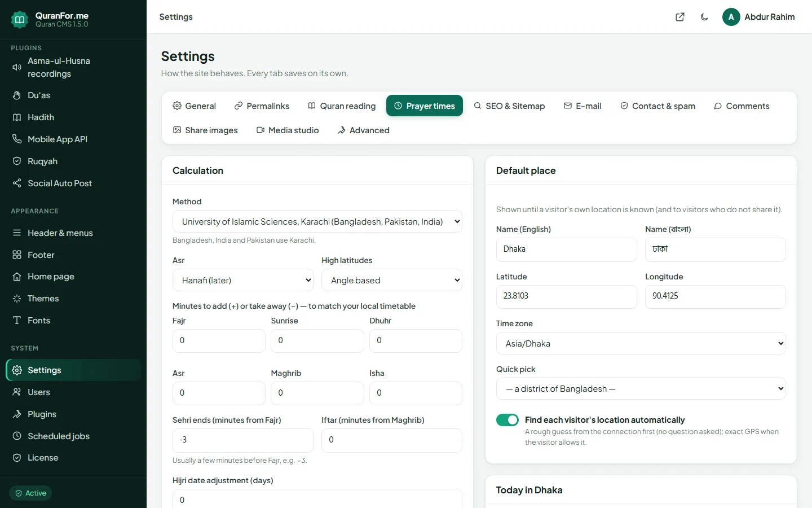
Task: Click the hand icon next to Du'as
Action: pos(17,95)
